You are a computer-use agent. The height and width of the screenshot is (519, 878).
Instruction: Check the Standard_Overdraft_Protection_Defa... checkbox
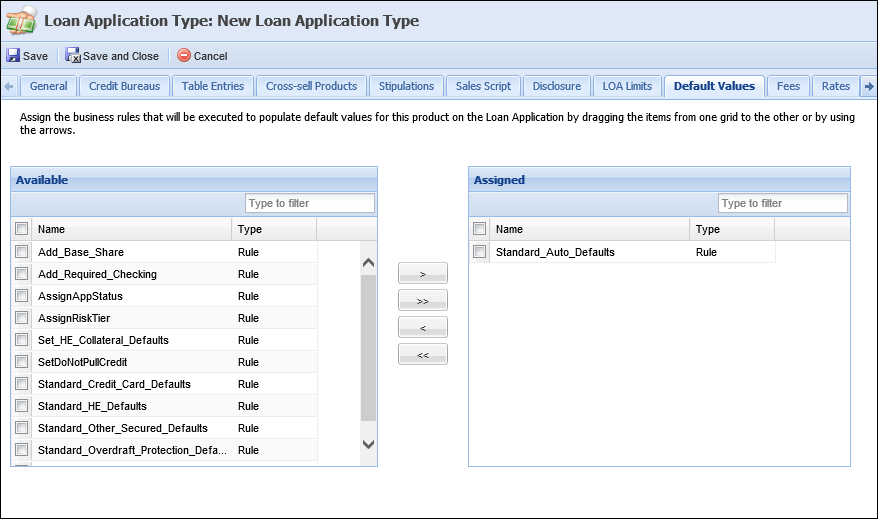tap(21, 450)
